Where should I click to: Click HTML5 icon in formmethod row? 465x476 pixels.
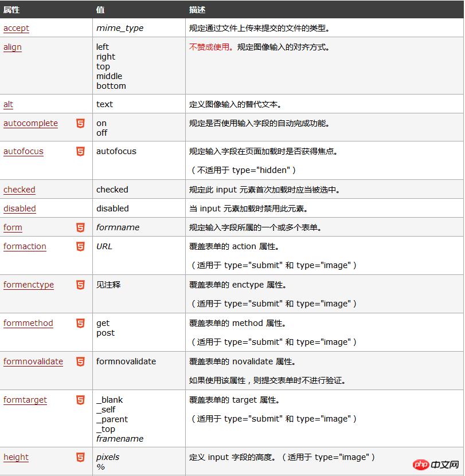coord(80,323)
